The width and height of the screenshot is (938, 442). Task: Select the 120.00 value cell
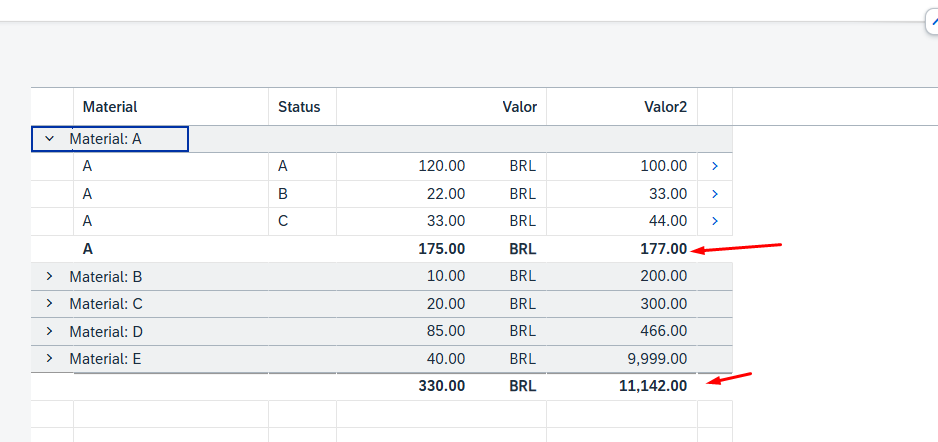(x=441, y=166)
